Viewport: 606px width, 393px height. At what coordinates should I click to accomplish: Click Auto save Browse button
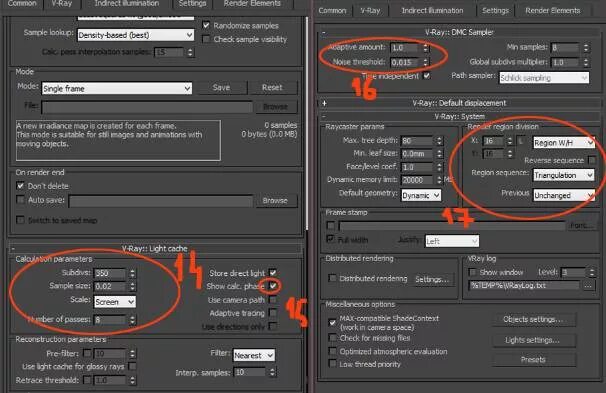tap(275, 201)
